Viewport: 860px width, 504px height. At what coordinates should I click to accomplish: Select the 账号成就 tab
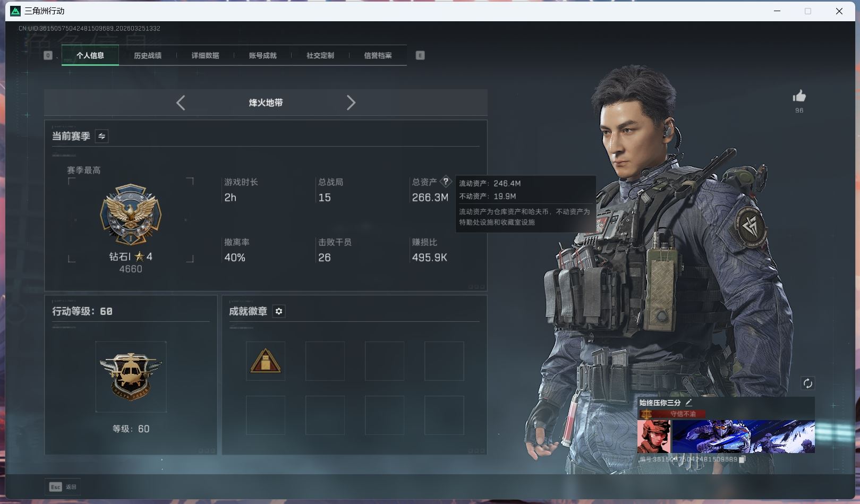coord(262,56)
